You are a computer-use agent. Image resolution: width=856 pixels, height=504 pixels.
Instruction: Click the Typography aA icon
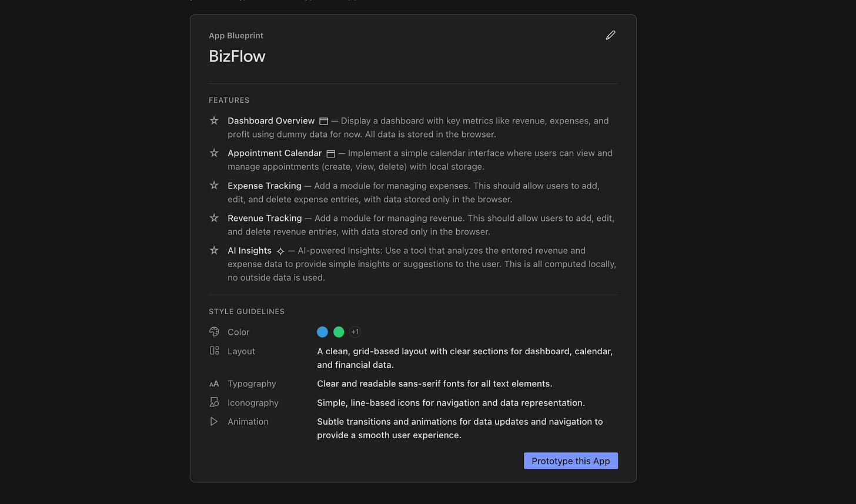(x=214, y=384)
